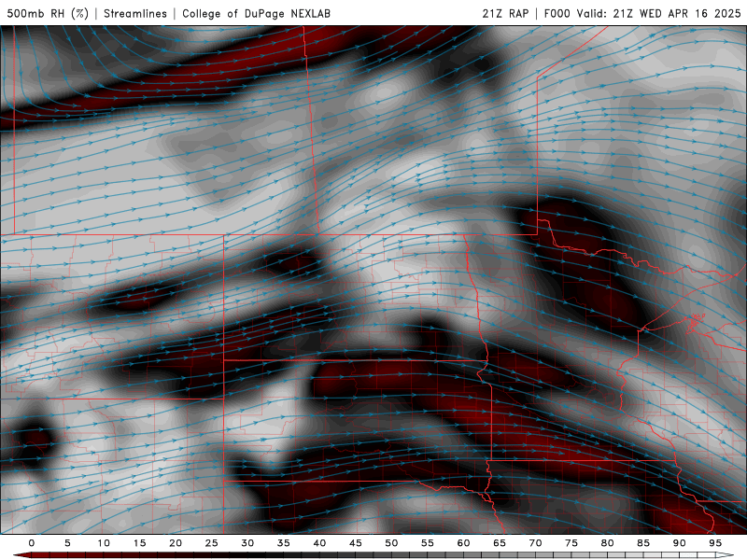The height and width of the screenshot is (560, 747).
Task: Click the 75 label on the RH scale
Action: click(571, 543)
